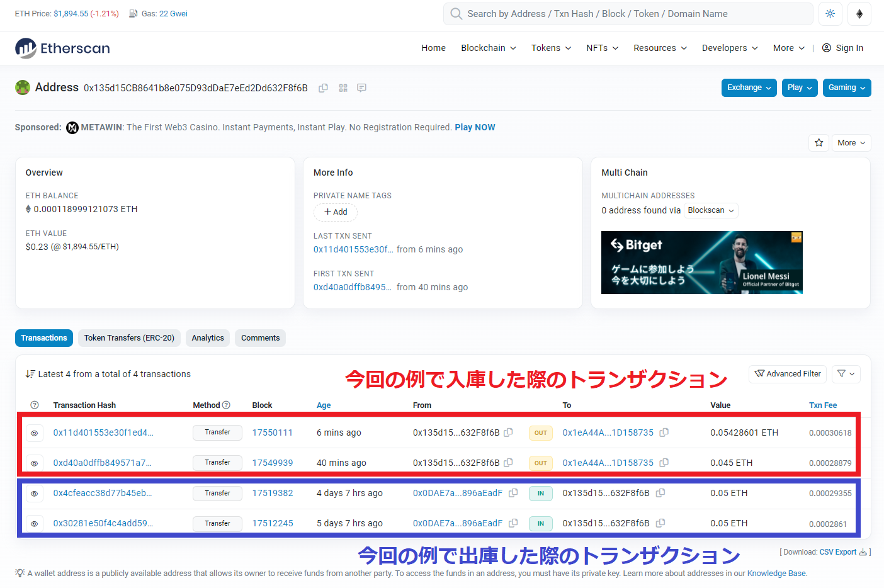The image size is (884, 588).
Task: Open first txn sent 0xd40a0dffb8495 link
Action: point(353,287)
